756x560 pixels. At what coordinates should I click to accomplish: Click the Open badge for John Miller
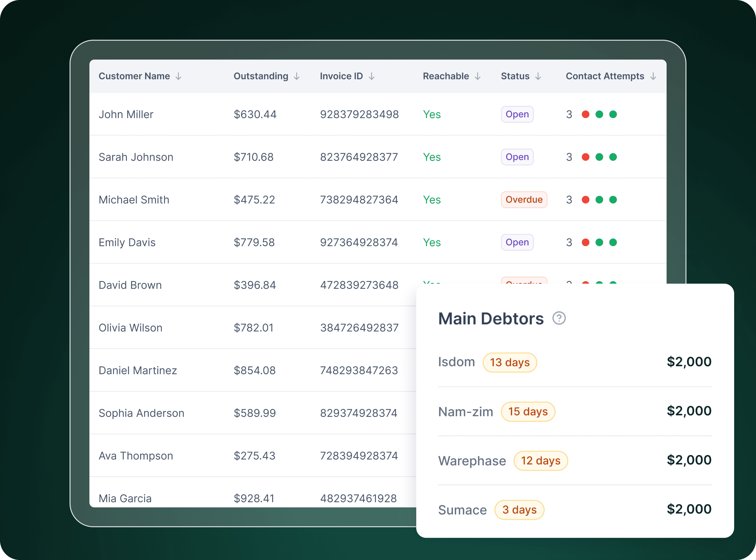coord(517,114)
